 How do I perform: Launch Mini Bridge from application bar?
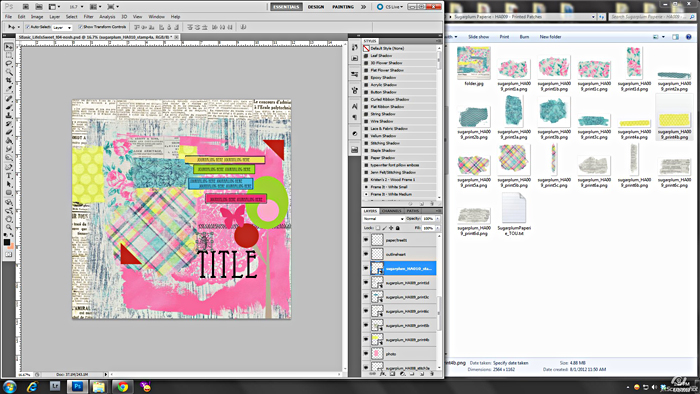[x=39, y=7]
